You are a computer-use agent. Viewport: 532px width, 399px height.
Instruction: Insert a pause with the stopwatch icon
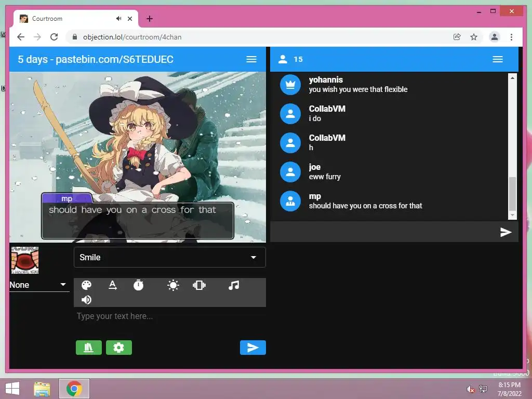point(138,285)
